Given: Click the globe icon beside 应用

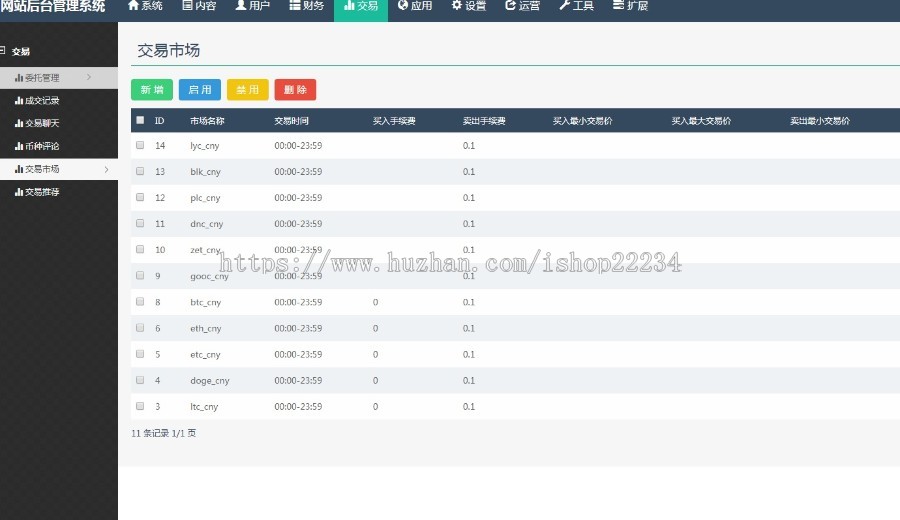Looking at the screenshot, I should 403,5.
